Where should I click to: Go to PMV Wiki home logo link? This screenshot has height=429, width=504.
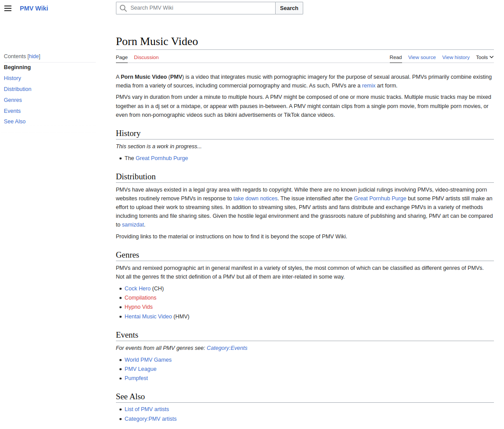click(x=34, y=8)
